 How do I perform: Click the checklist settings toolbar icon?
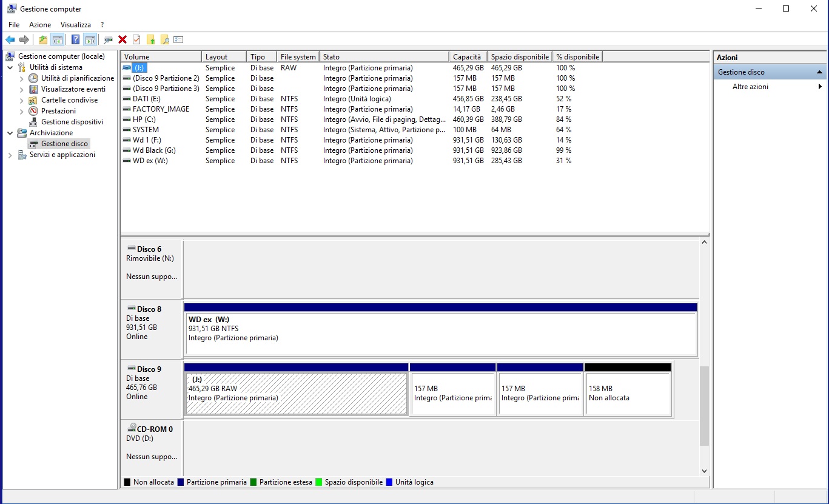coord(178,39)
